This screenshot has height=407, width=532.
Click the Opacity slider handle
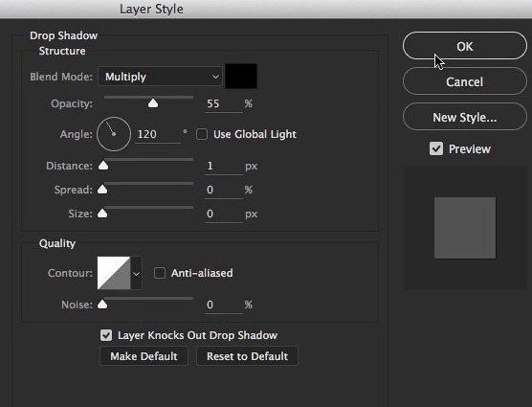coord(153,102)
